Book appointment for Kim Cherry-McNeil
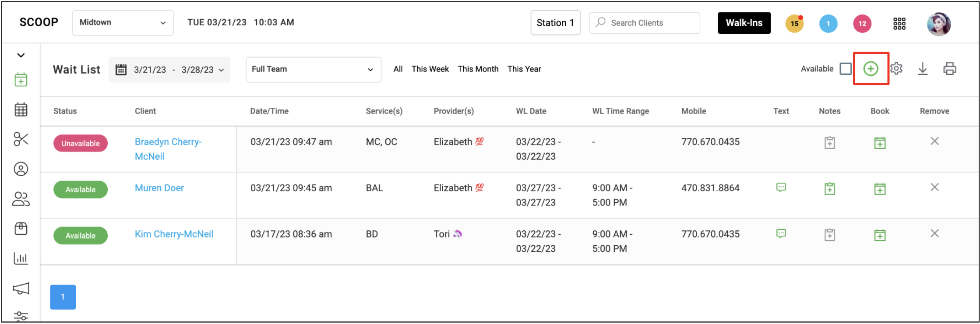The image size is (980, 324). click(880, 235)
